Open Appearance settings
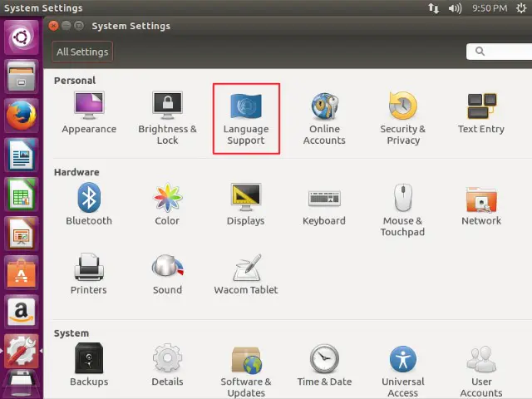Image resolution: width=532 pixels, height=399 pixels. click(x=89, y=114)
